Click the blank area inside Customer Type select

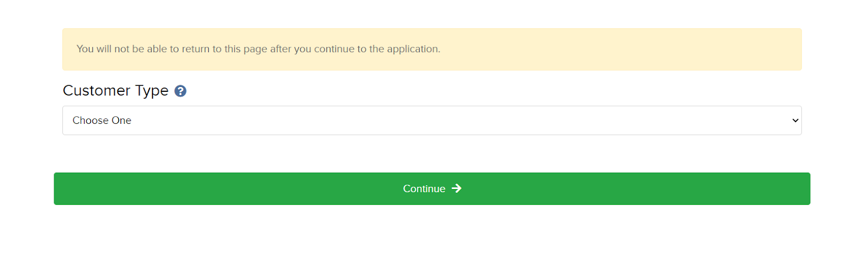tap(461, 121)
